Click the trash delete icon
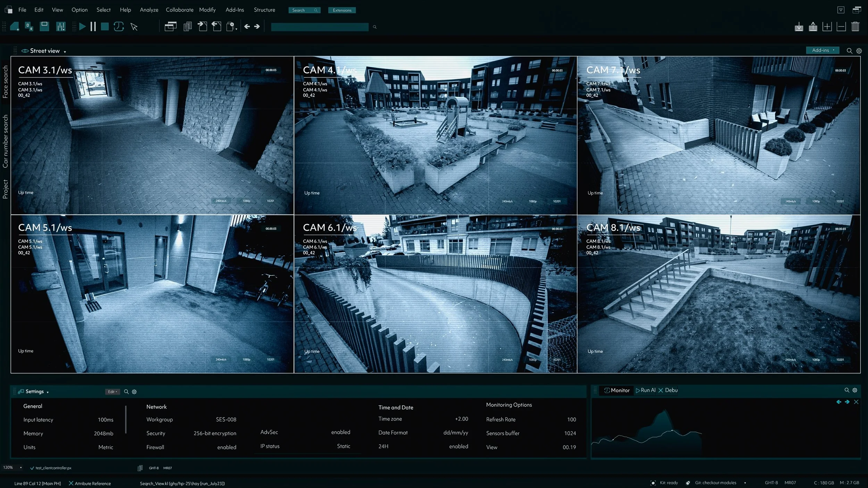Image resolution: width=868 pixels, height=488 pixels. pyautogui.click(x=855, y=27)
